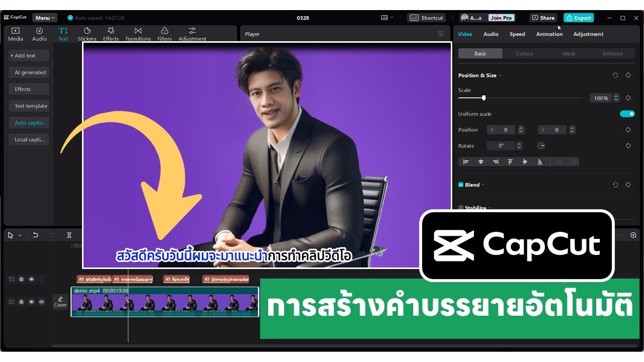This screenshot has width=644, height=362.
Task: Align clip to the right
Action: pos(496,162)
